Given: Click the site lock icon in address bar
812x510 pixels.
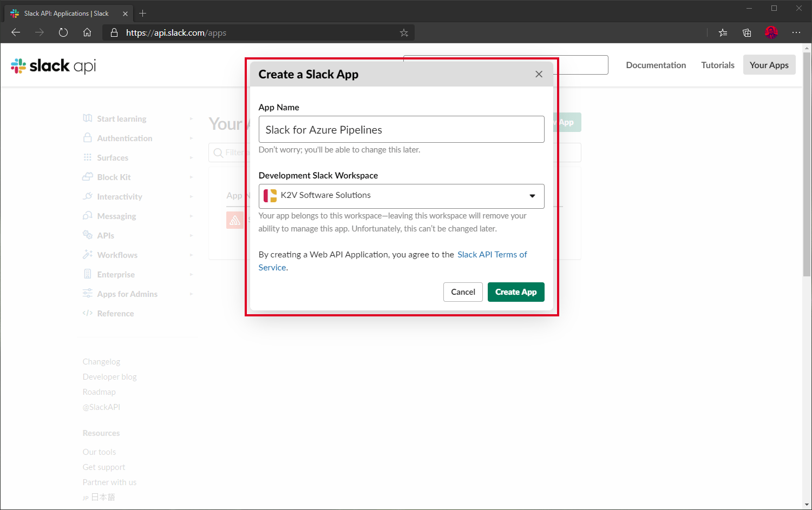Looking at the screenshot, I should point(114,32).
